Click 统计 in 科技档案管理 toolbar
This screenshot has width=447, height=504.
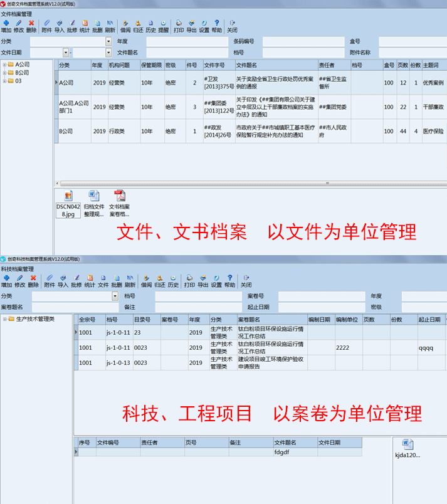(90, 281)
